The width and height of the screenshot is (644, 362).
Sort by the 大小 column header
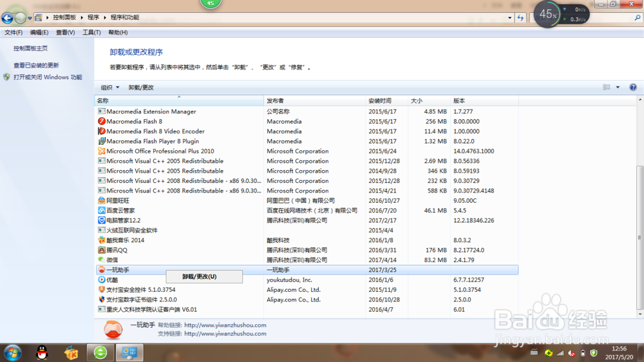(429, 100)
